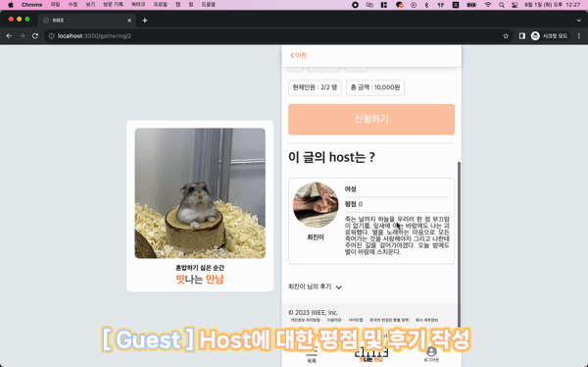
Task: Click the page vertical scrollbar
Action: (x=459, y=244)
